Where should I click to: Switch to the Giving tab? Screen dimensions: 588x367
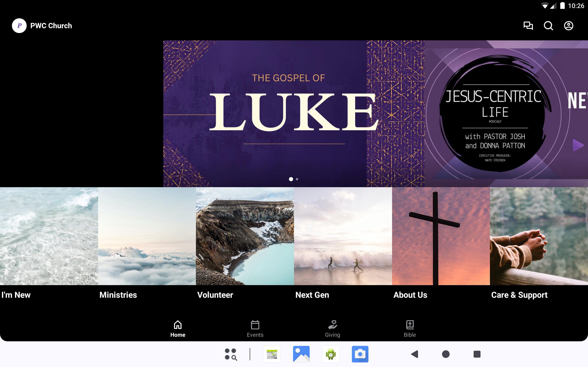click(x=332, y=329)
